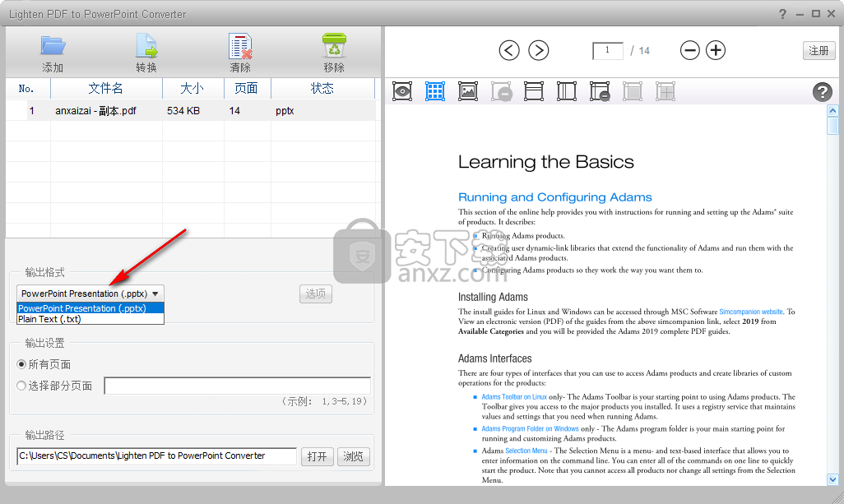Click the grayed single-cell table icon
844x504 pixels.
(x=633, y=91)
